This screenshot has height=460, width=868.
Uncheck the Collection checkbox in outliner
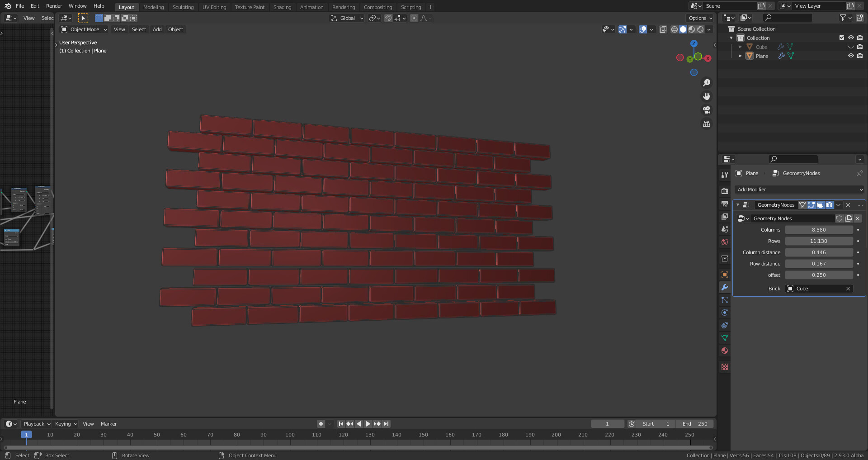point(842,38)
